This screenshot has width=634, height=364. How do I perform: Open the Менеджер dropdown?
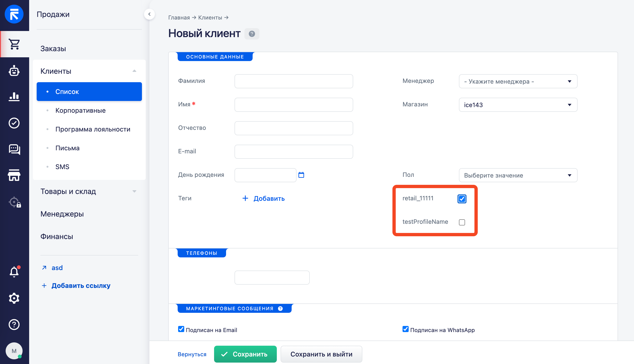tap(518, 81)
